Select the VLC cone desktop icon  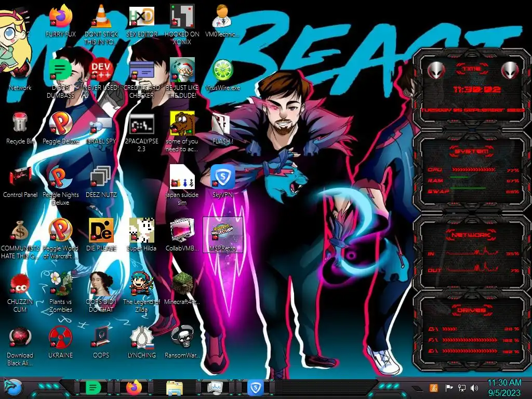pyautogui.click(x=101, y=25)
